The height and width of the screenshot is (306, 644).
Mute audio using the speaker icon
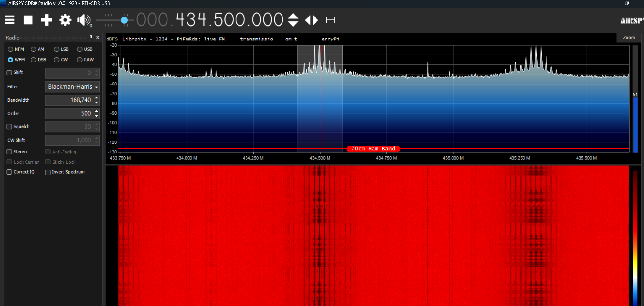83,20
